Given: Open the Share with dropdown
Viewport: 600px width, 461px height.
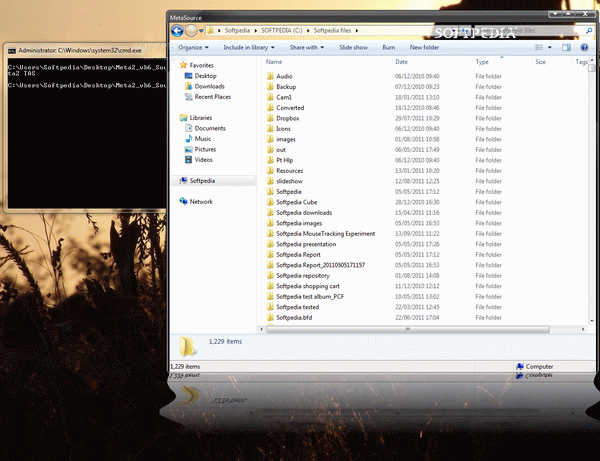Looking at the screenshot, I should tap(307, 47).
